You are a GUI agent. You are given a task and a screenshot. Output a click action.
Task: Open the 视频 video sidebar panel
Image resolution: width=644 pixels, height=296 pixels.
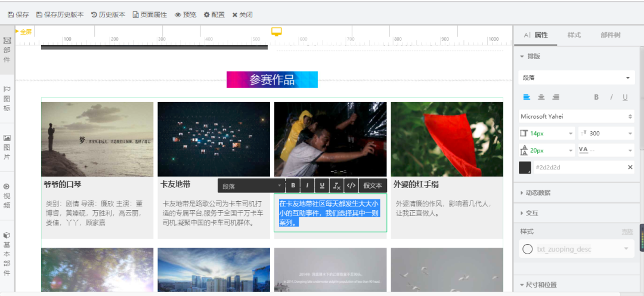7,196
